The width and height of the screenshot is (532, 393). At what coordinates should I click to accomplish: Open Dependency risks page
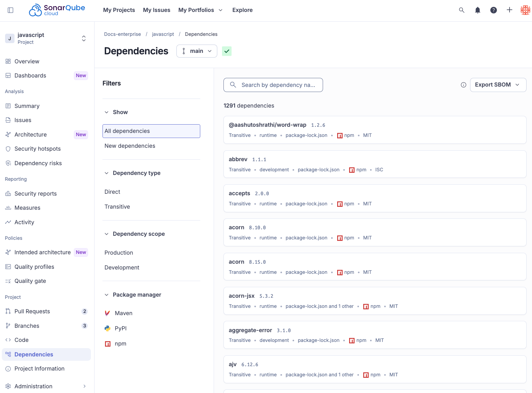point(46,163)
